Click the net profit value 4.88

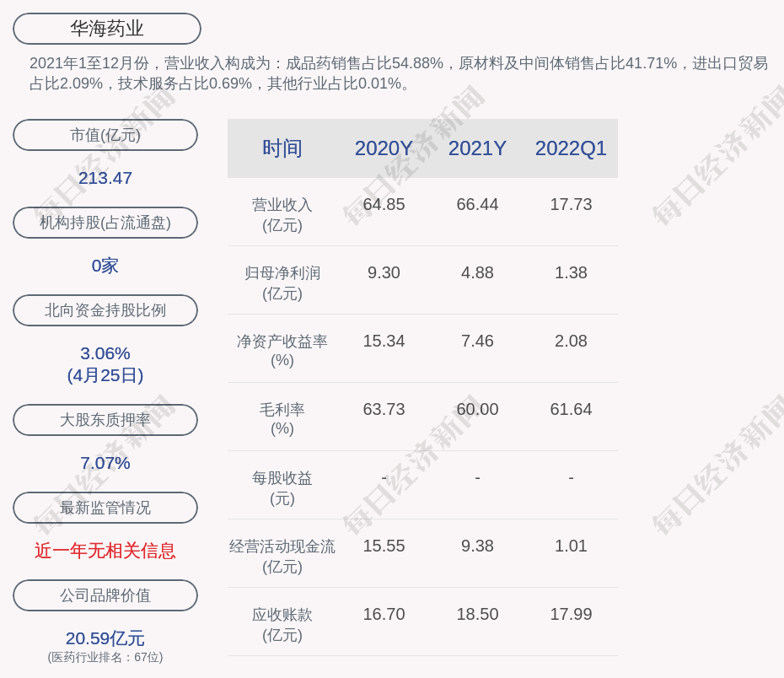[477, 272]
